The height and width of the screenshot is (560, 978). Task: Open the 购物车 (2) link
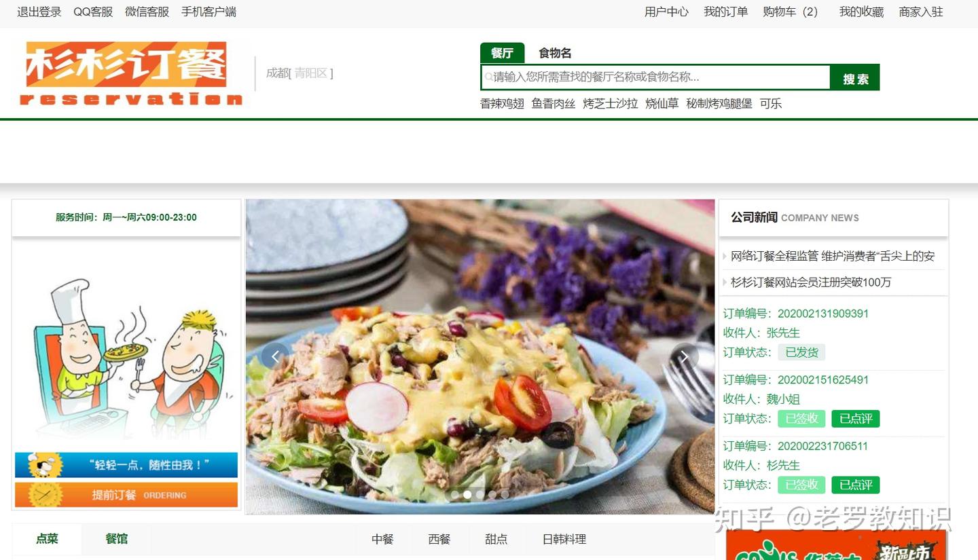[x=791, y=12]
